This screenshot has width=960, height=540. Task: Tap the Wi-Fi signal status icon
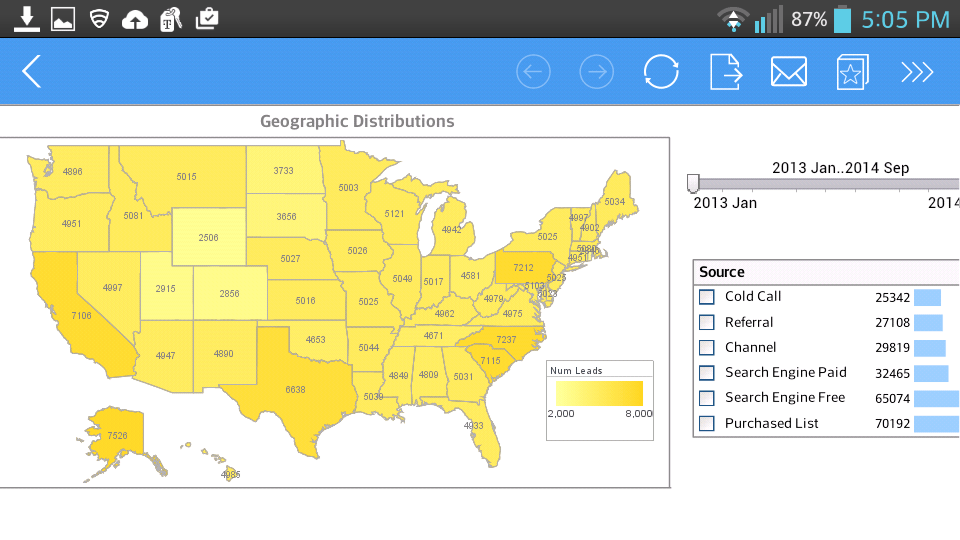(x=733, y=20)
